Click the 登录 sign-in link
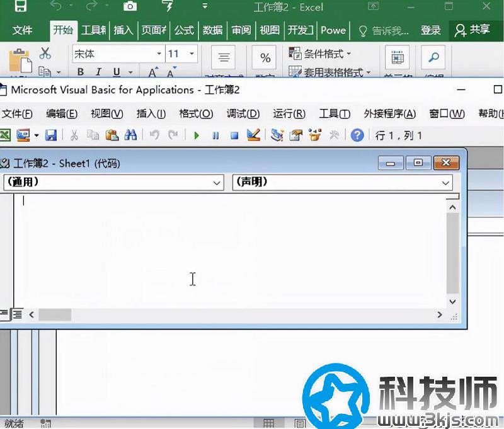 pyautogui.click(x=431, y=30)
